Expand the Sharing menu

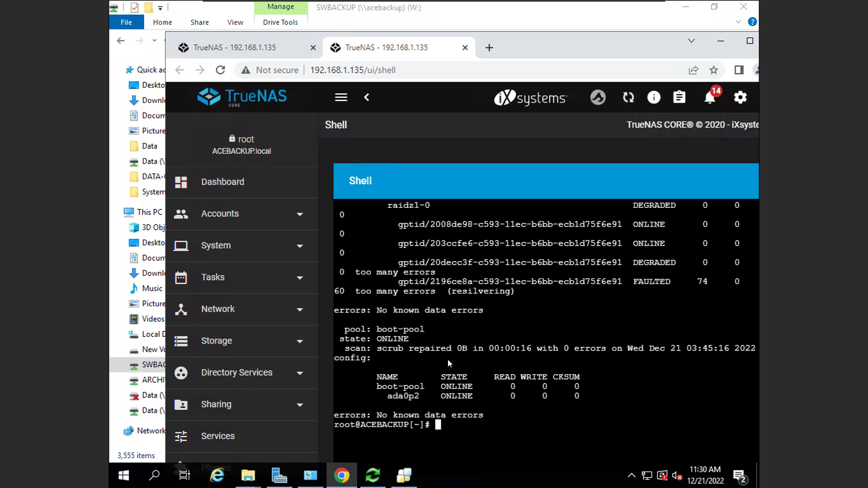(x=241, y=404)
